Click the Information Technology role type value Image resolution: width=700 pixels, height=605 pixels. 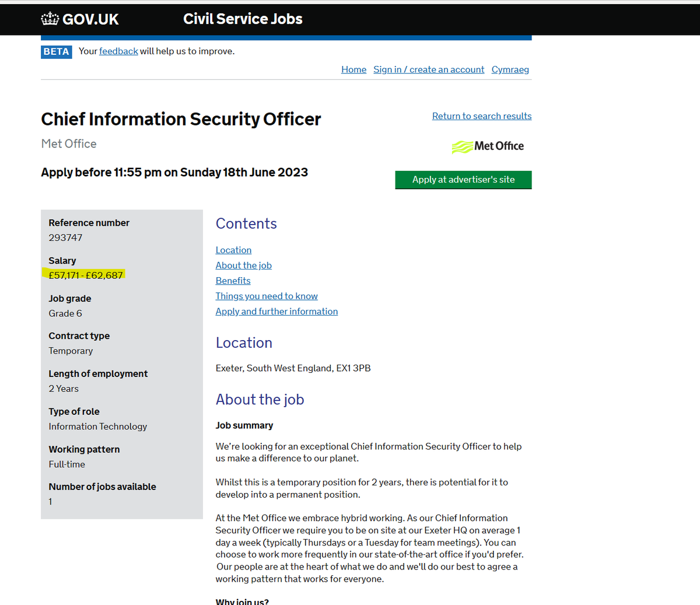(98, 426)
